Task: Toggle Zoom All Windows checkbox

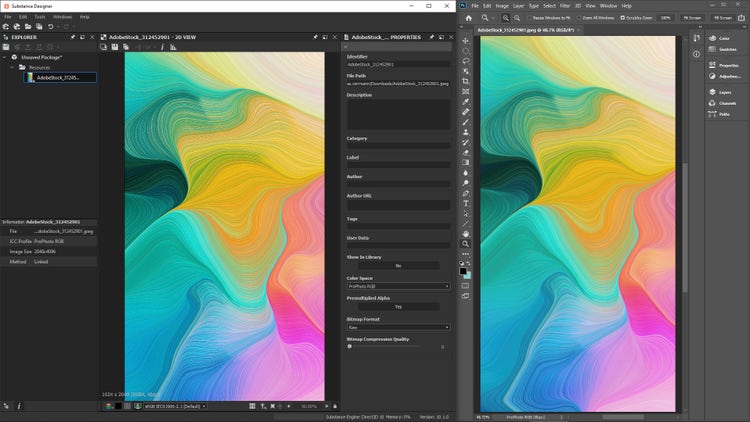Action: [x=581, y=18]
